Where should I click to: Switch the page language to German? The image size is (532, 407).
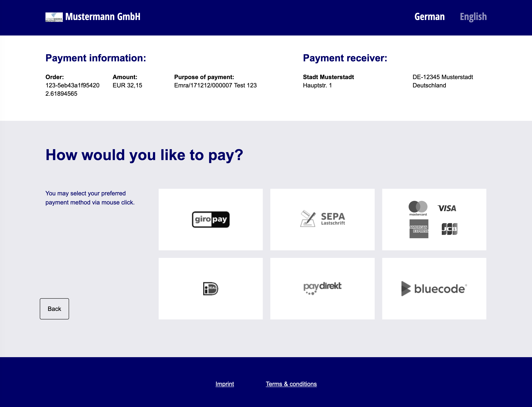430,17
